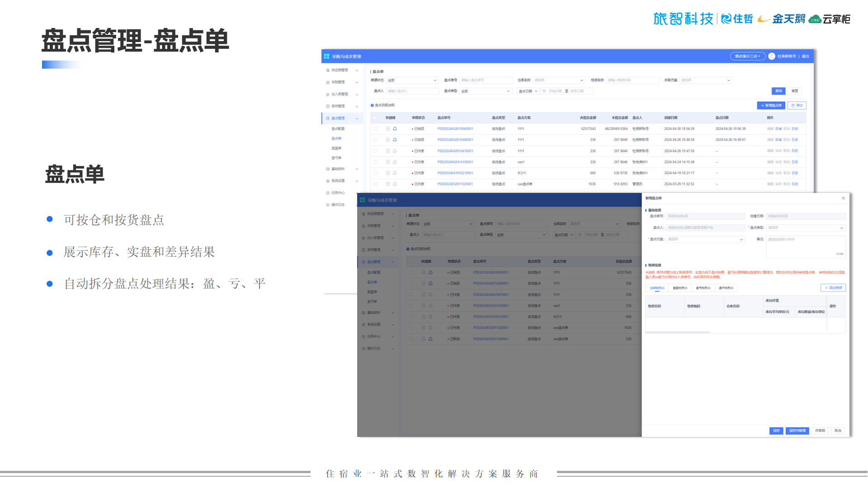Image resolution: width=868 pixels, height=488 pixels.
Task: Open the 单据状态 dropdown
Action: 412,80
